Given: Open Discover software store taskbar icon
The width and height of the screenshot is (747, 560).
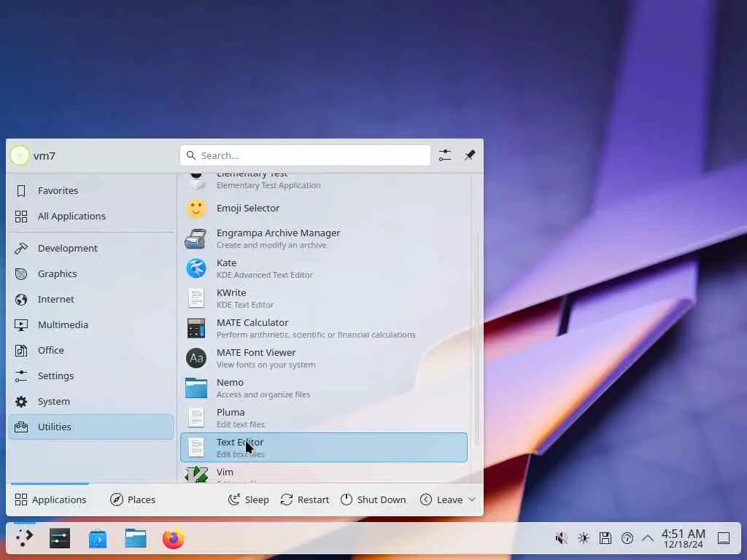Looking at the screenshot, I should 98,539.
